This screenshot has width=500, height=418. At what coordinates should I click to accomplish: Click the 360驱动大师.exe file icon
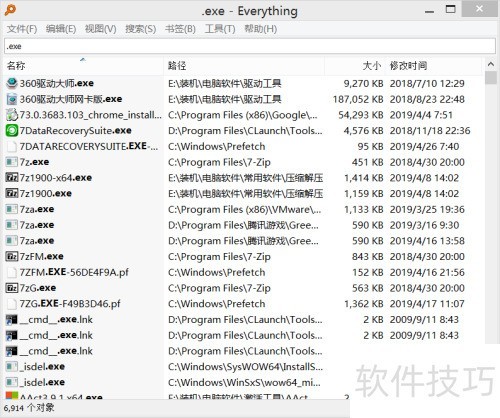click(x=12, y=83)
